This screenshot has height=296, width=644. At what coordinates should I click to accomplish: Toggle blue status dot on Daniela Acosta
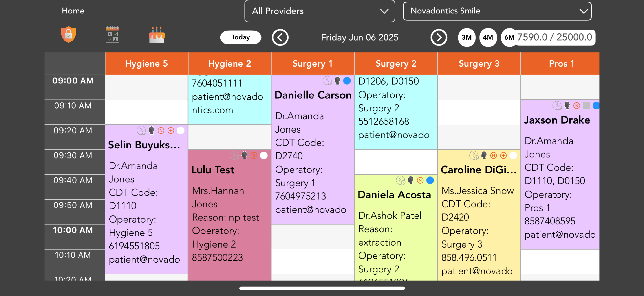[430, 180]
